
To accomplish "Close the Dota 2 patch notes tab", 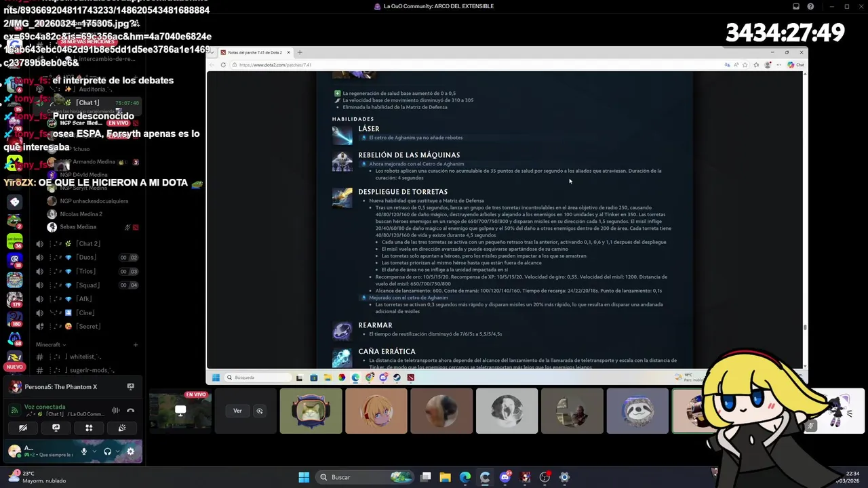I will [x=288, y=52].
